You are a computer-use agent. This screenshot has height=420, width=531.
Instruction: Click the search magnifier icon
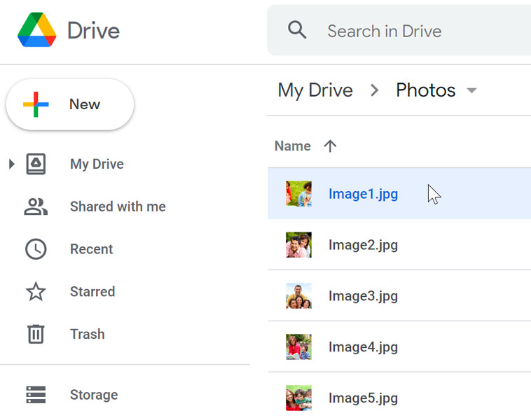tap(298, 30)
